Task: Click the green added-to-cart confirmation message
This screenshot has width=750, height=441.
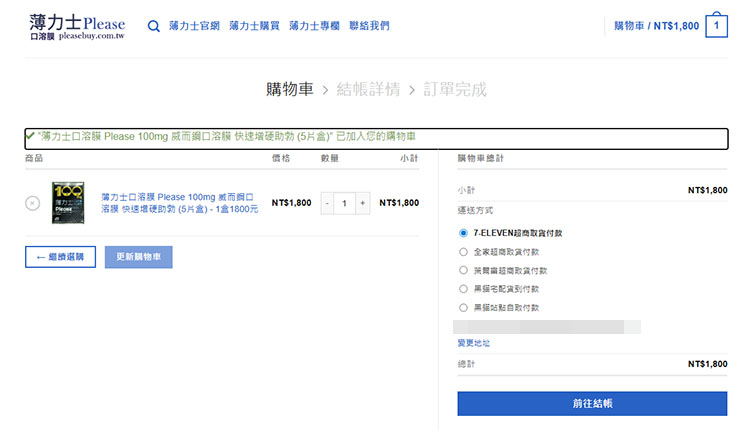Action: (x=227, y=137)
